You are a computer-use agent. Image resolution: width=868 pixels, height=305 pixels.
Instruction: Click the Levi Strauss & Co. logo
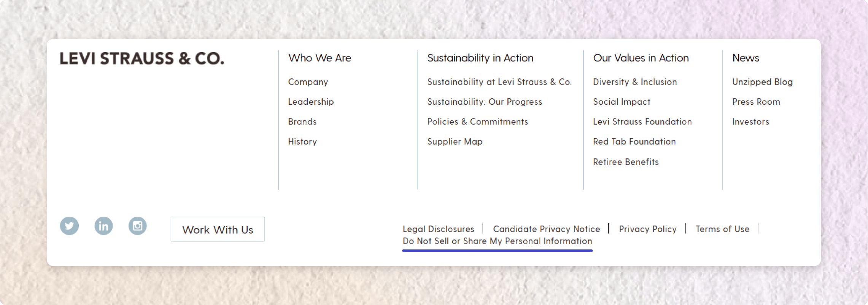pos(142,59)
